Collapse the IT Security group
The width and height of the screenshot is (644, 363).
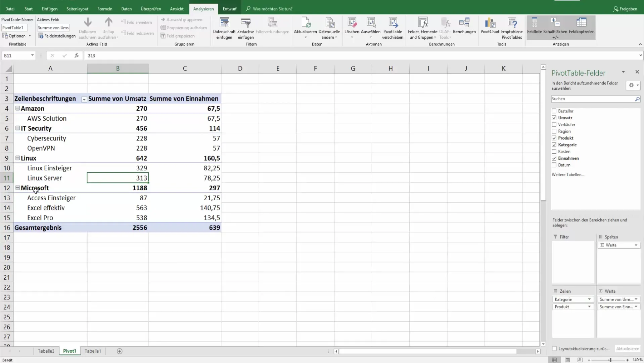[17, 128]
